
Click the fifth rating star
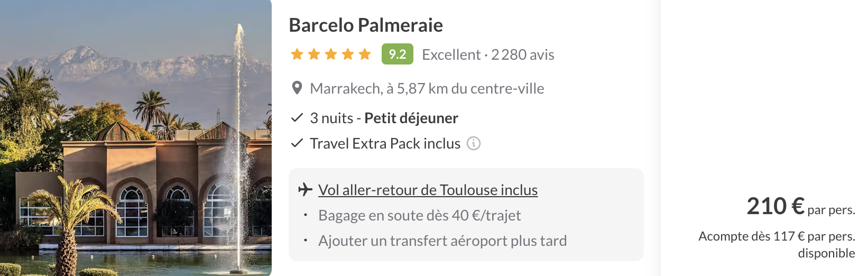point(365,54)
